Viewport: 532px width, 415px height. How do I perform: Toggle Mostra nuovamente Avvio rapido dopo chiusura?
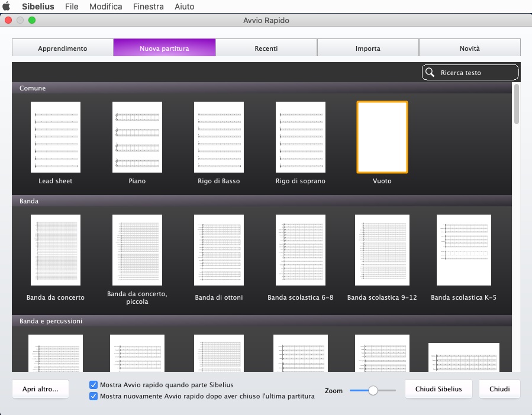point(93,396)
